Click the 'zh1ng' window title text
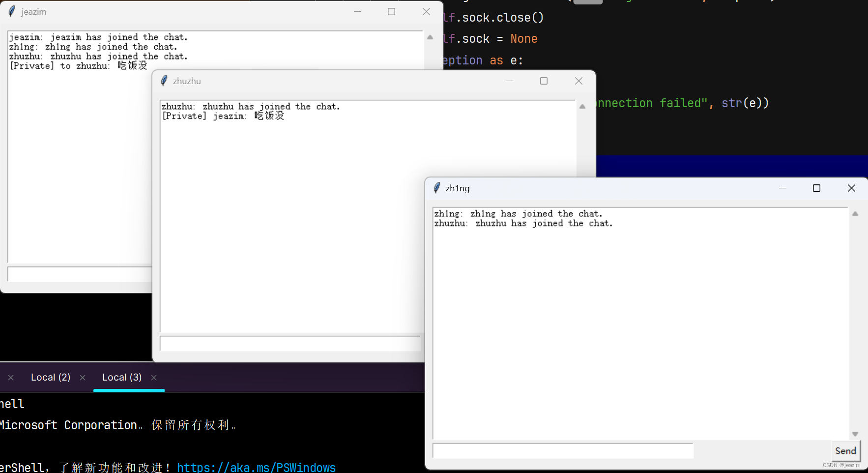Image resolution: width=868 pixels, height=473 pixels. (x=458, y=188)
